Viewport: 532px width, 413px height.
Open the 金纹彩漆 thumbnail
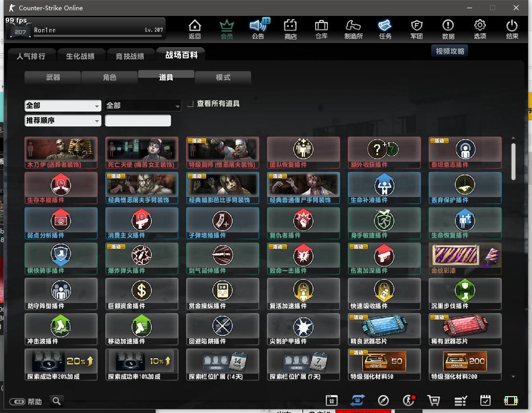pyautogui.click(x=465, y=258)
